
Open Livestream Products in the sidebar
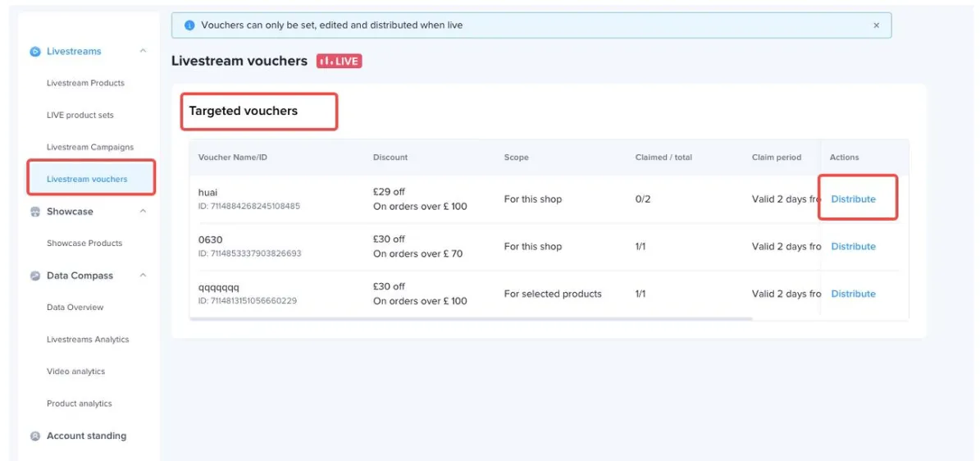pyautogui.click(x=85, y=83)
